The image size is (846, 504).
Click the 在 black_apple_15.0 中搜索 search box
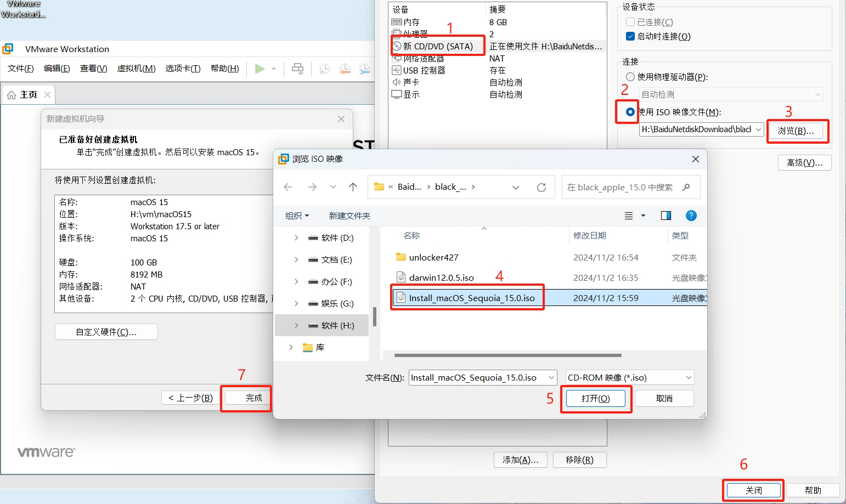point(631,187)
